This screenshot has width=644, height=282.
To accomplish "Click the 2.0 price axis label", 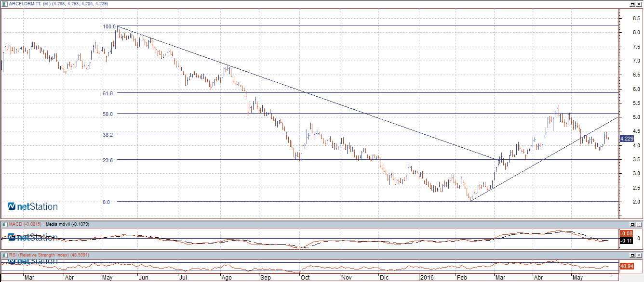I will (636, 202).
